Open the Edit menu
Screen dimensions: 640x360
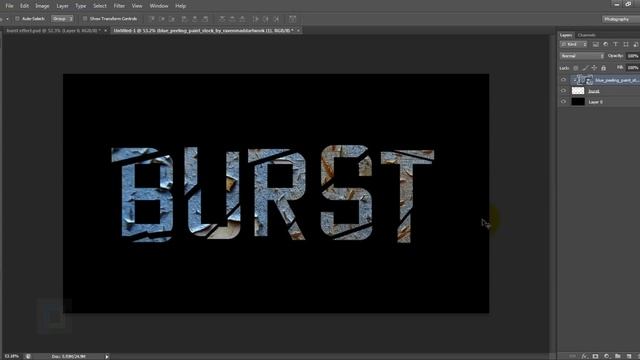(24, 6)
